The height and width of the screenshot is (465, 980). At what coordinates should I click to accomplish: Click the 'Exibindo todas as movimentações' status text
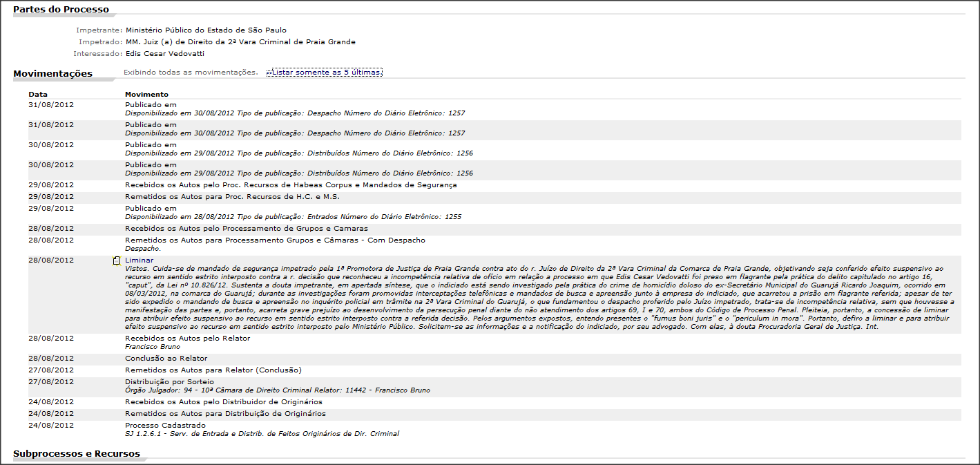[x=191, y=73]
